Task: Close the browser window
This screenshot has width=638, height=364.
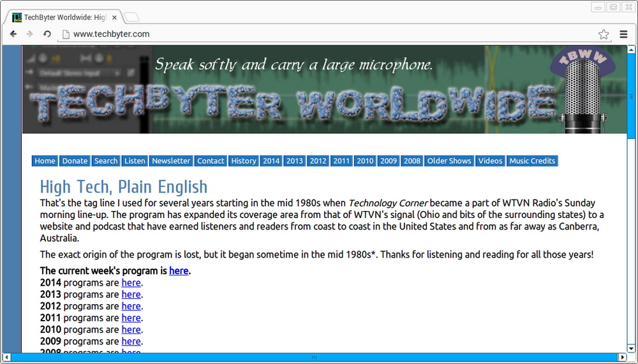Action: pyautogui.click(x=628, y=7)
